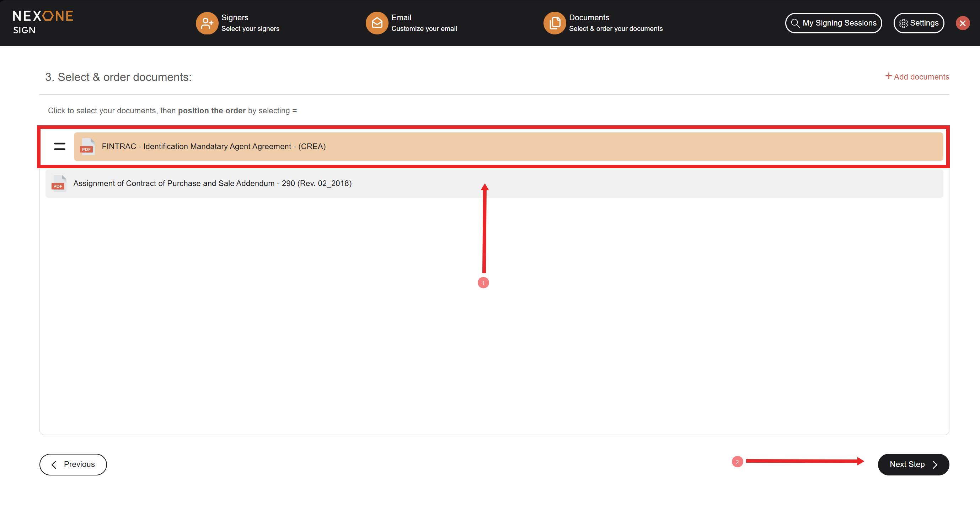Viewport: 980px width, 528px height.
Task: Go to Customize your email step
Action: [x=424, y=28]
